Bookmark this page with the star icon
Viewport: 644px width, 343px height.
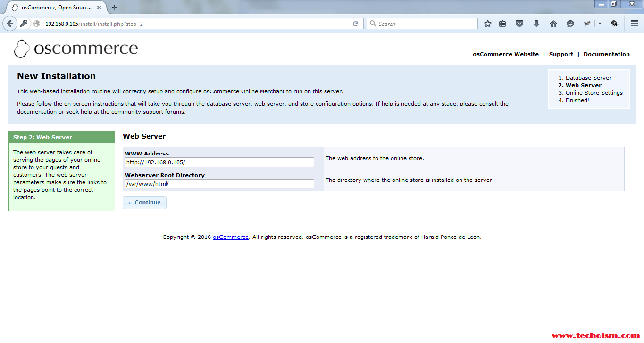488,24
